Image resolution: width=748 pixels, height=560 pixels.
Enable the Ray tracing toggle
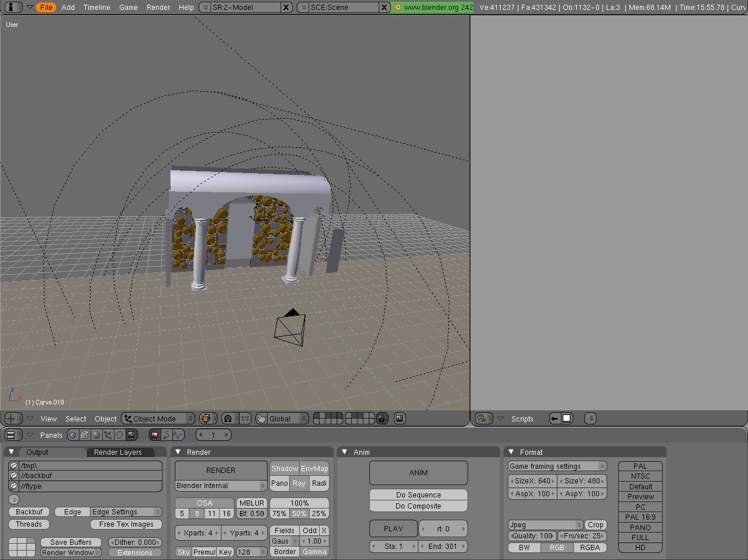(x=299, y=483)
